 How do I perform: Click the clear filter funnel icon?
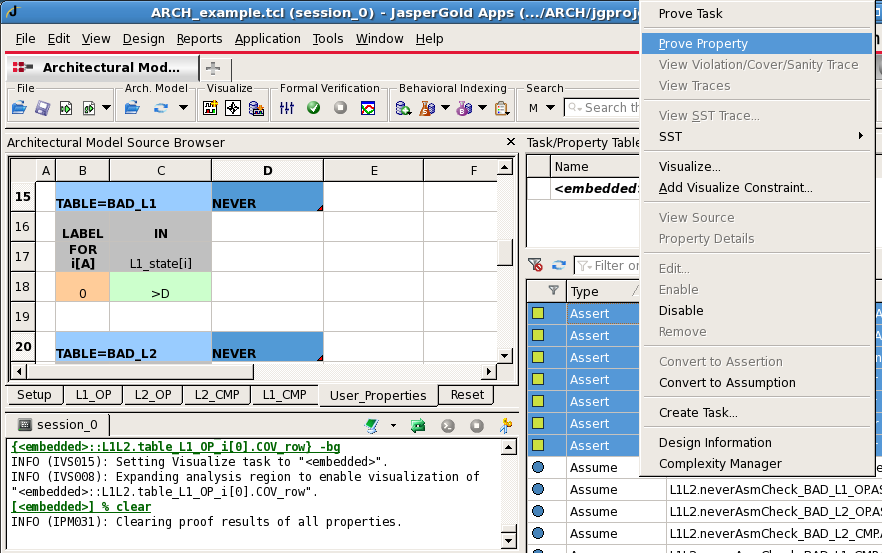535,265
